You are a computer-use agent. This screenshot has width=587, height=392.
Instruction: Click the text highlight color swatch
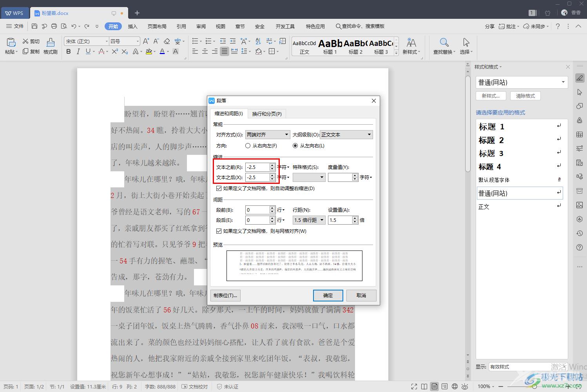pos(149,51)
